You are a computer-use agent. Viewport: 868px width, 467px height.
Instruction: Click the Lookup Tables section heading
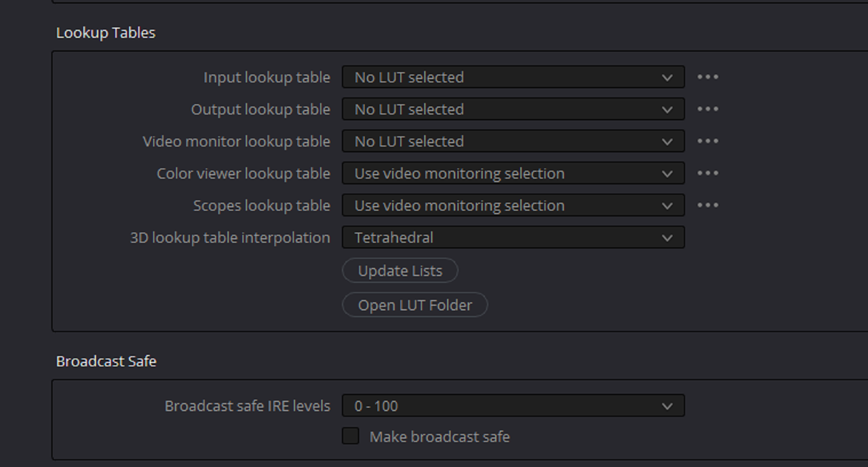click(106, 33)
